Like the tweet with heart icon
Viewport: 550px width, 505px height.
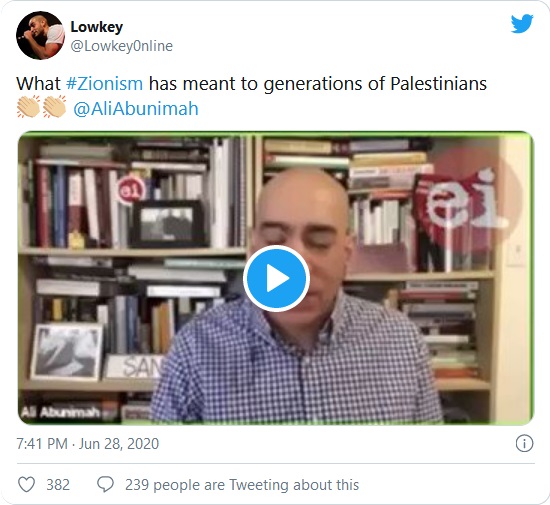tap(27, 485)
